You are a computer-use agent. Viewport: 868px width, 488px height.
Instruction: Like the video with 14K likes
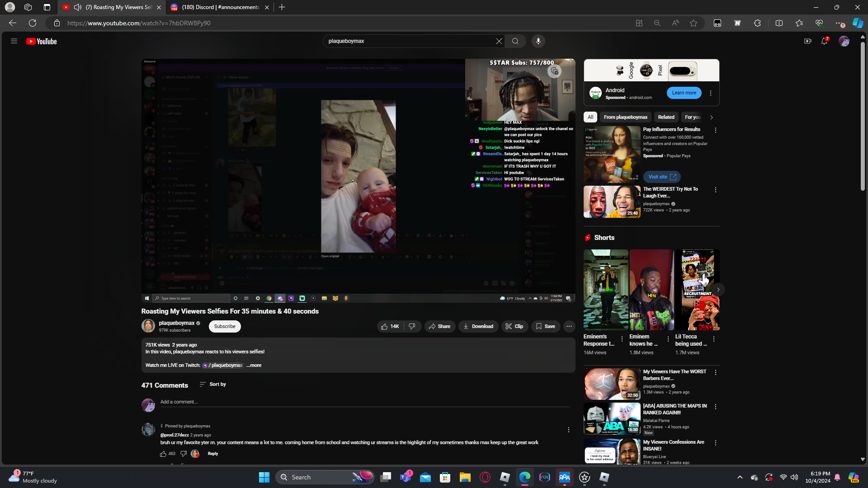tap(390, 326)
